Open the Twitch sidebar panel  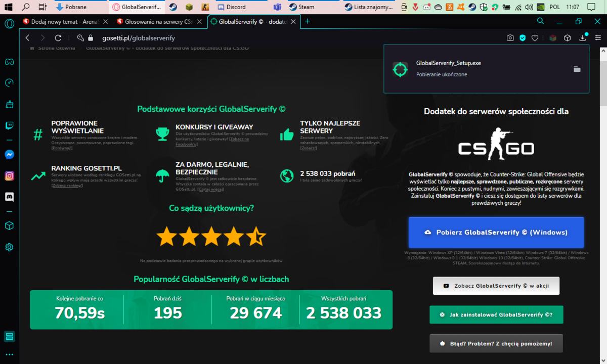coord(9,126)
